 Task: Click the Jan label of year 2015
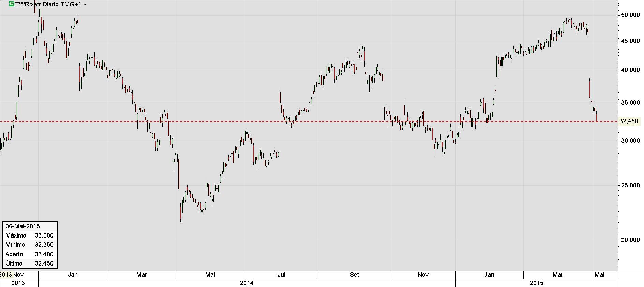[489, 275]
